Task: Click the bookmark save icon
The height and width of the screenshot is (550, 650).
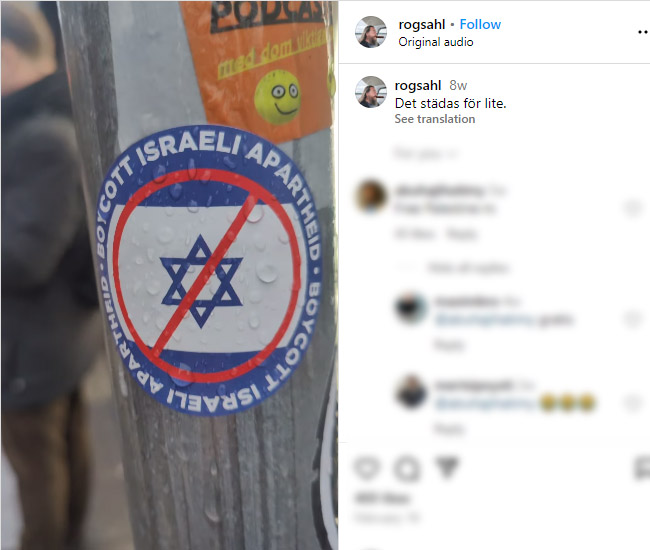Action: coord(642,468)
